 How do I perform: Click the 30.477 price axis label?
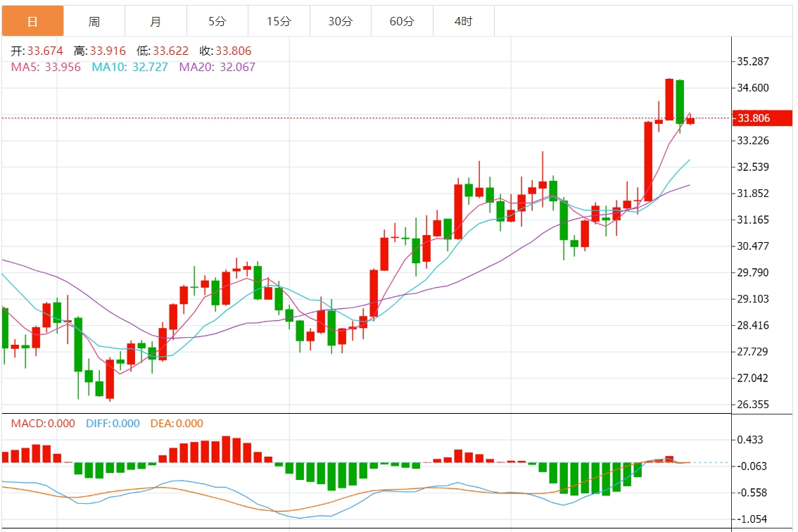click(753, 246)
